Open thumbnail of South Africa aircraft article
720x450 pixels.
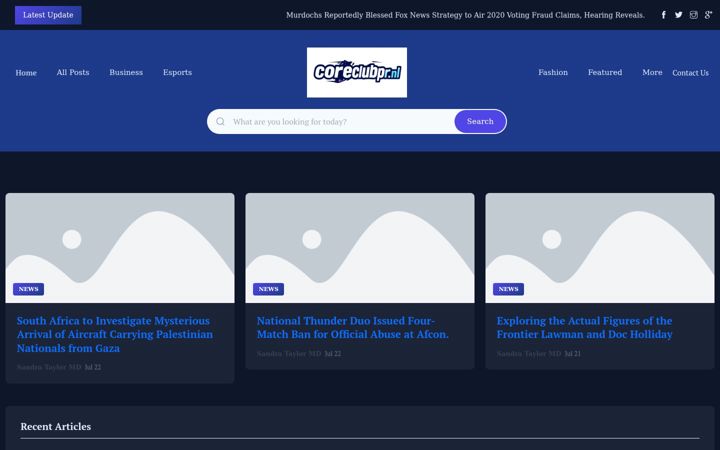click(120, 248)
